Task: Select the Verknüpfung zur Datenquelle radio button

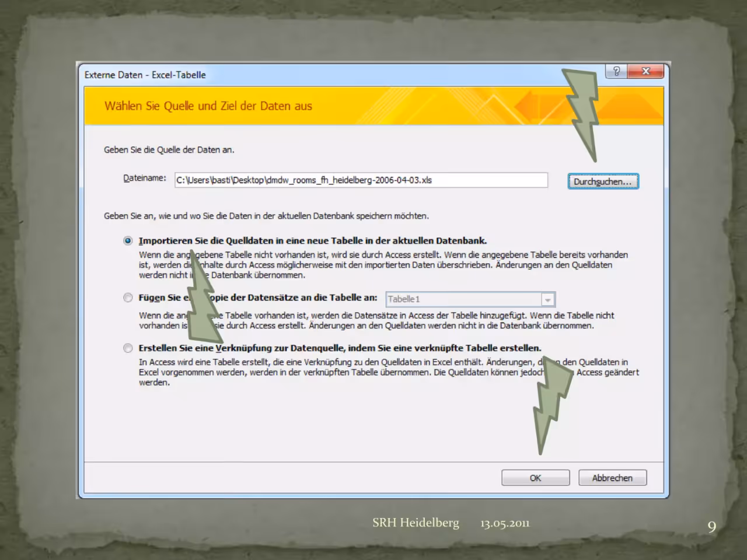Action: (128, 348)
